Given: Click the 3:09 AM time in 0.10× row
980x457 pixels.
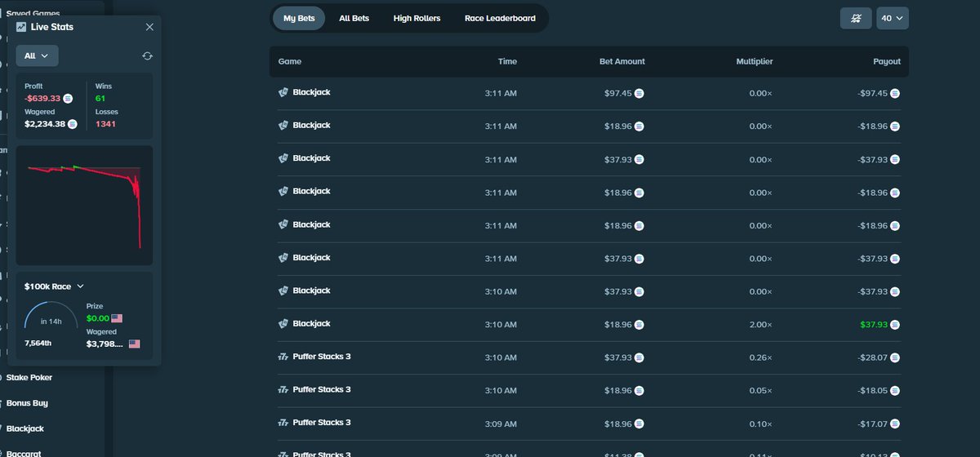Looking at the screenshot, I should pyautogui.click(x=501, y=424).
